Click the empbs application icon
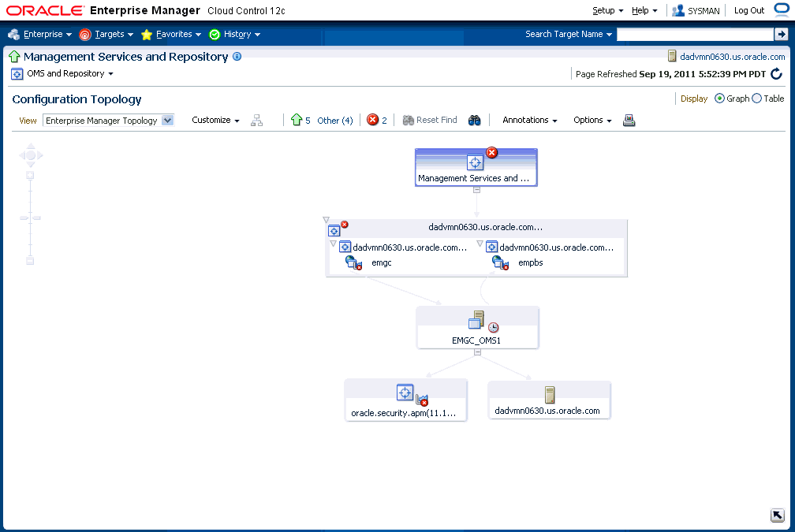 click(x=500, y=262)
